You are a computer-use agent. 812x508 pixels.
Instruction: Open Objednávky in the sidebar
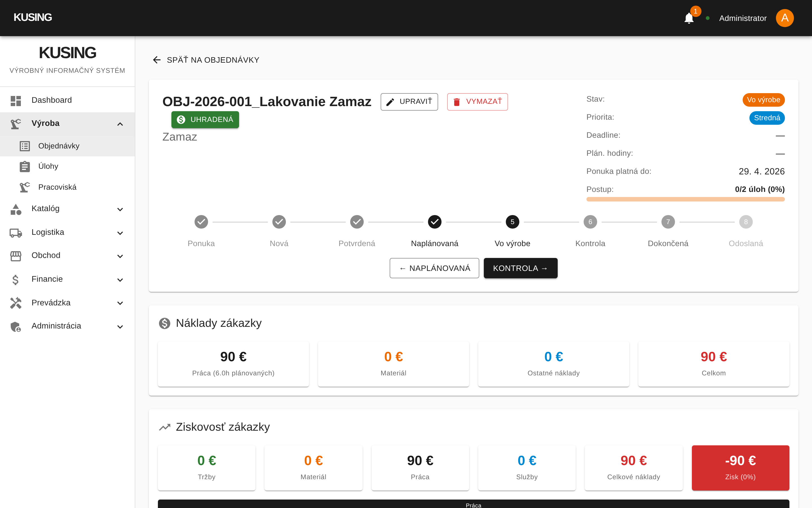(x=67, y=146)
